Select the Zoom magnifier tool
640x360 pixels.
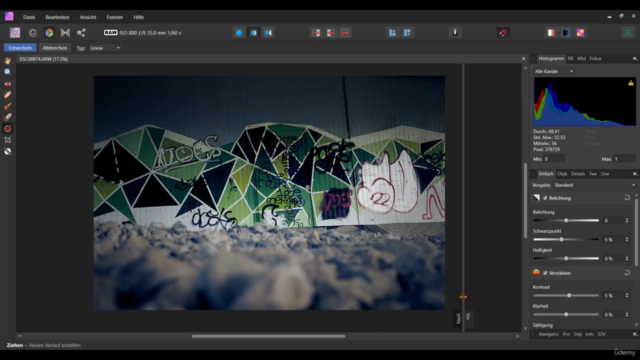pyautogui.click(x=8, y=72)
